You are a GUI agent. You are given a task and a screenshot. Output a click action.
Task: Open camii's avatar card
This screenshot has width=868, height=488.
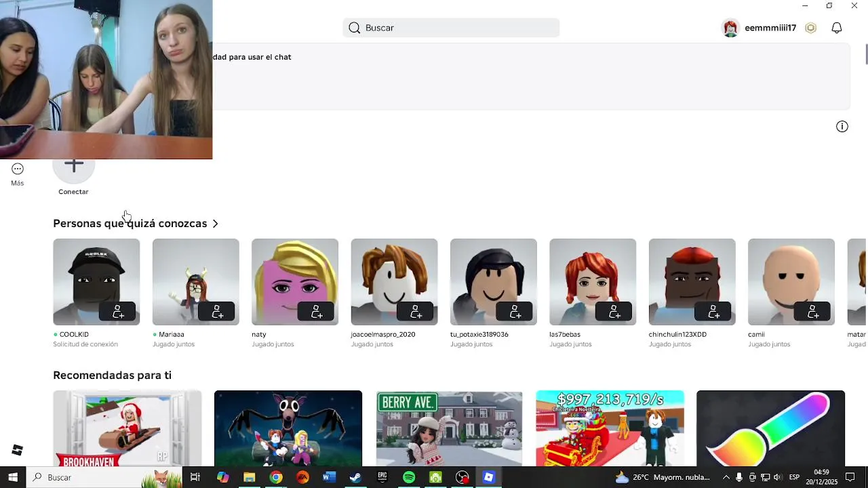(791, 282)
